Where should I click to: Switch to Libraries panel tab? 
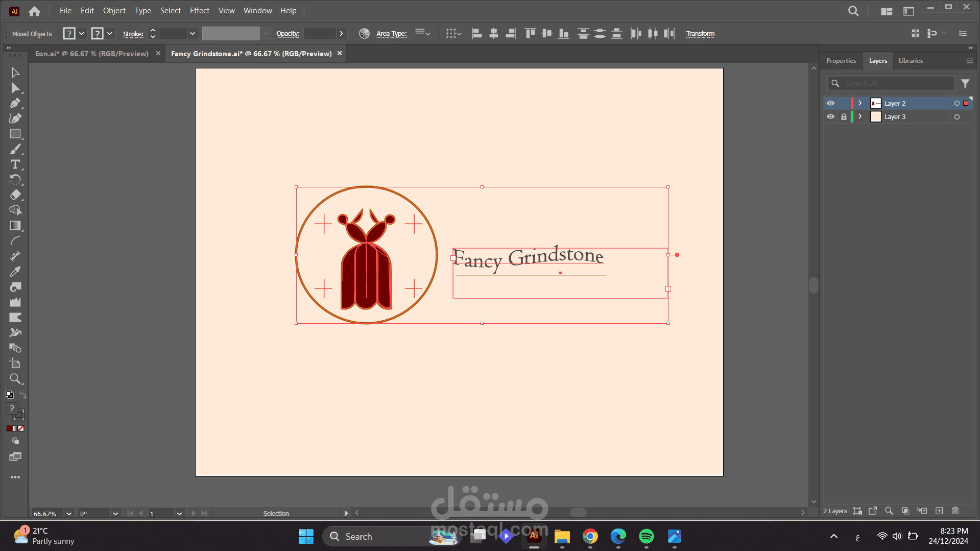click(x=911, y=61)
